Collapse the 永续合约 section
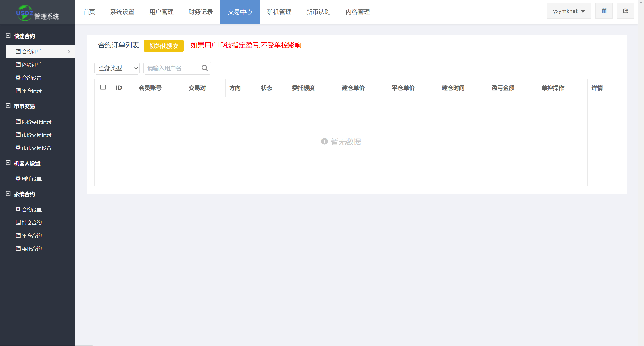 (x=8, y=194)
